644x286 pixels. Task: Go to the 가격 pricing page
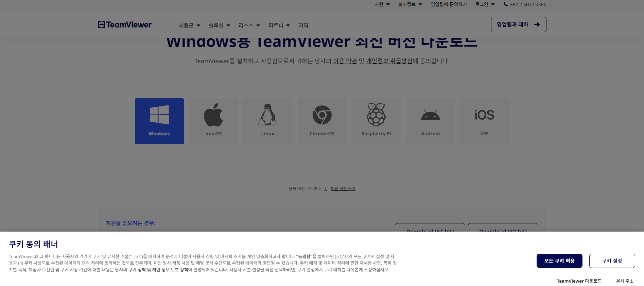pos(303,26)
